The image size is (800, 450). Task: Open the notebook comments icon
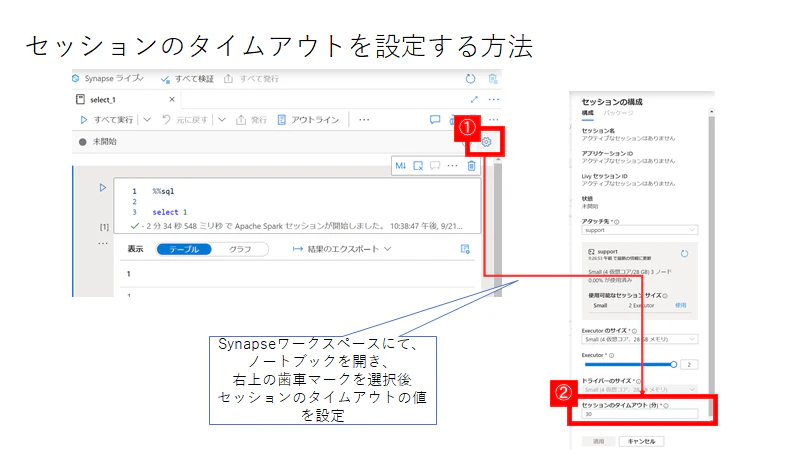point(435,120)
